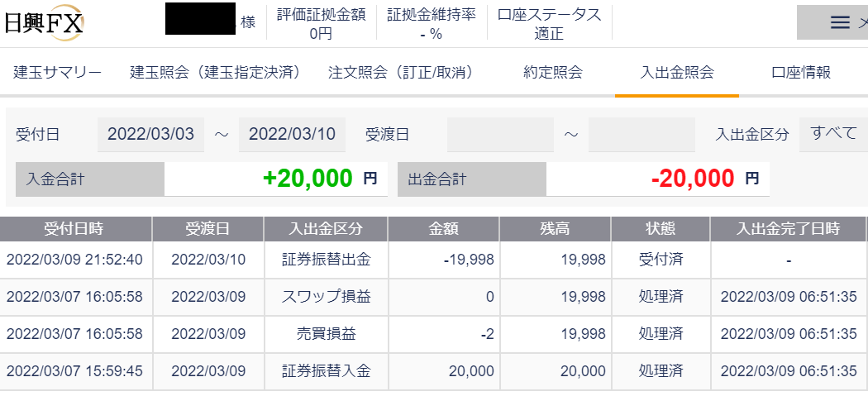Select the 入出金照会 tab
The height and width of the screenshot is (420, 868).
click(x=676, y=73)
